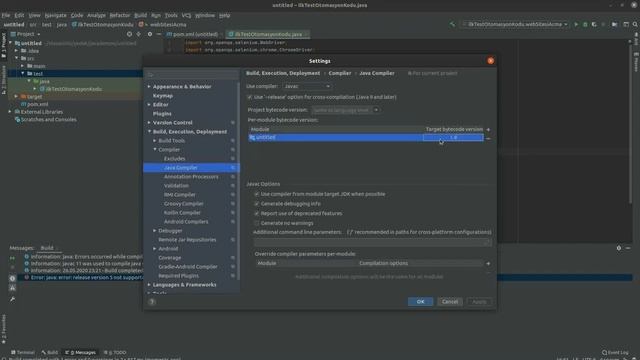Open the Favorites side tool window
640x360 pixels.
pos(4,329)
